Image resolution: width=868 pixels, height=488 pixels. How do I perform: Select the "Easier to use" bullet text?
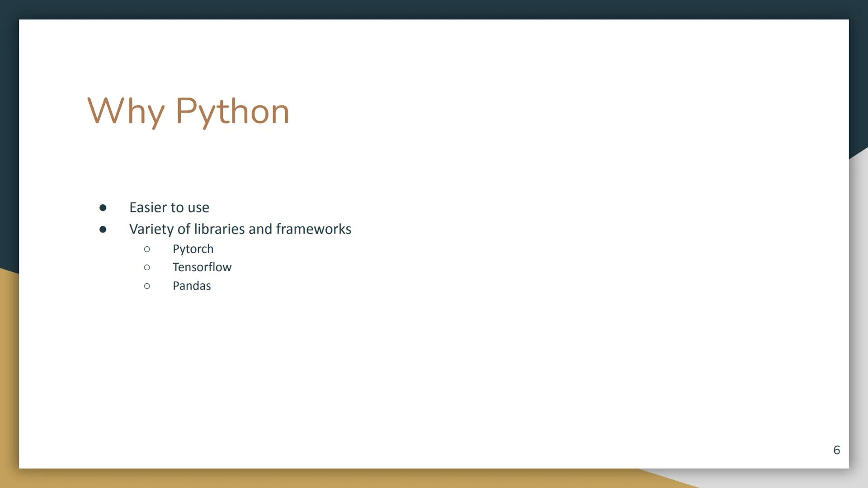169,207
